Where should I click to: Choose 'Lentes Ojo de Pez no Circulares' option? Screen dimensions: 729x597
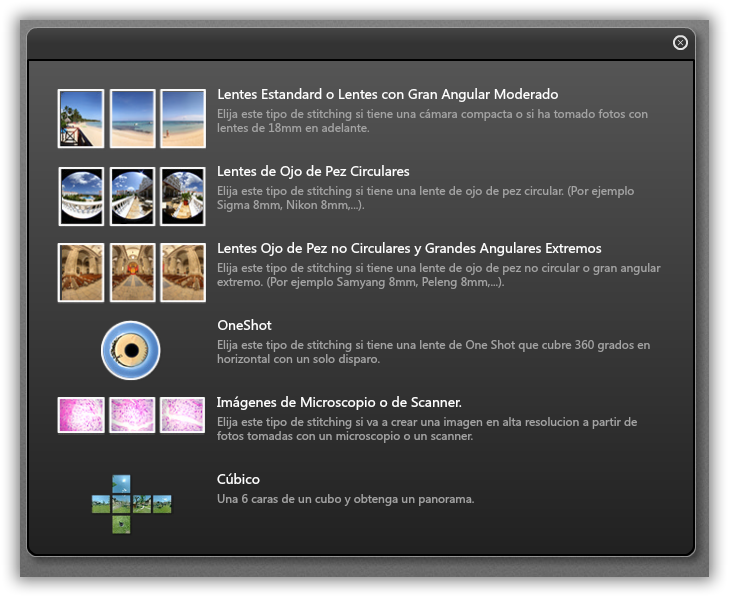click(409, 248)
